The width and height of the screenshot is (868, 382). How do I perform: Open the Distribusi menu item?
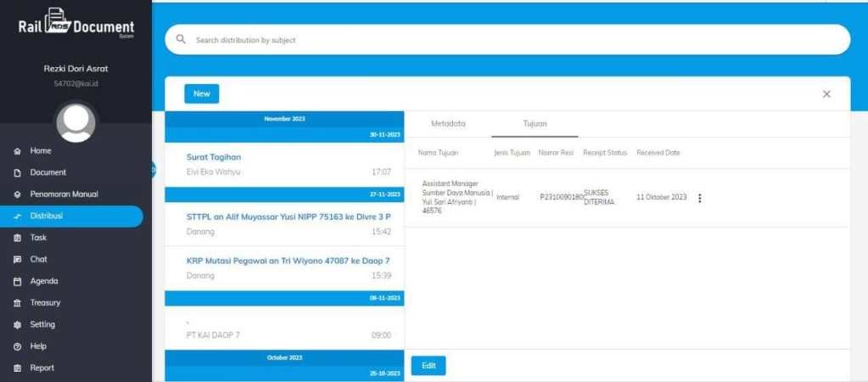tap(47, 216)
